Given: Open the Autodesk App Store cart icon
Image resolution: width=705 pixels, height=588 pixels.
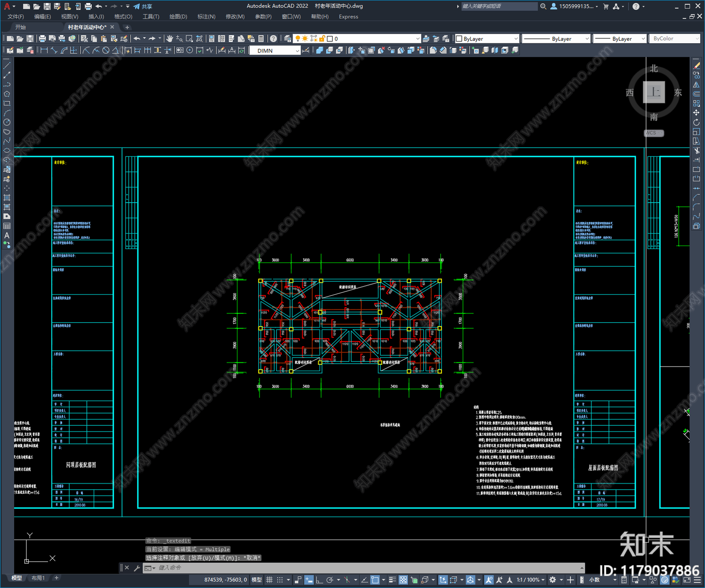Looking at the screenshot, I should 606,6.
